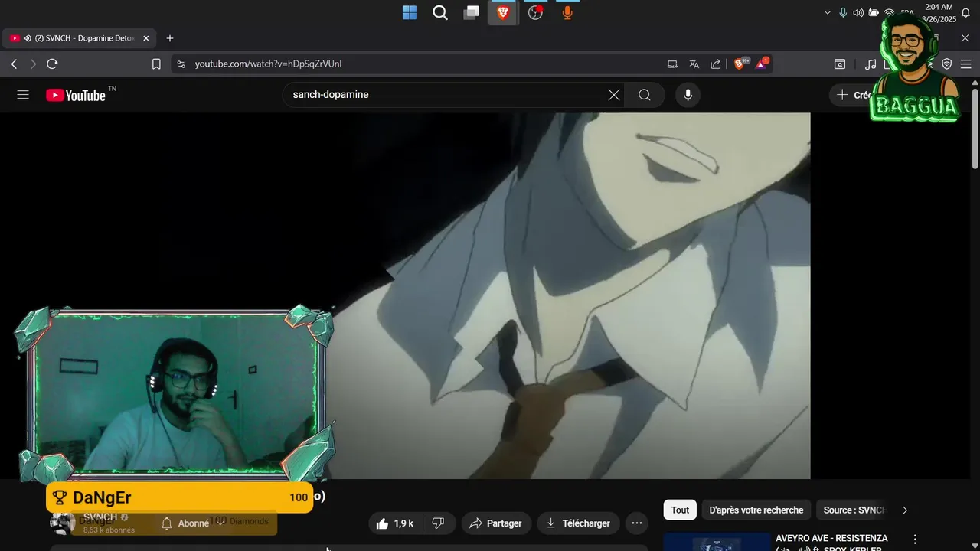The width and height of the screenshot is (980, 551).
Task: Open the Windows notification bell
Action: (x=965, y=13)
